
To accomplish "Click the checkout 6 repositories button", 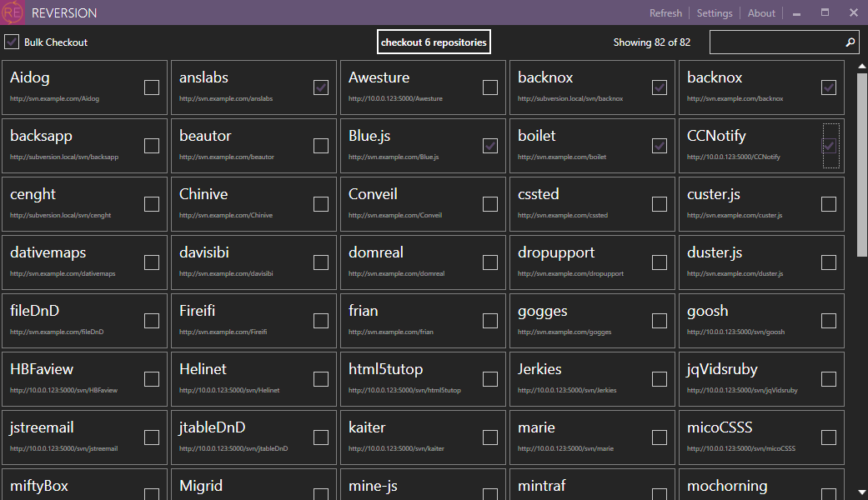I will [434, 42].
